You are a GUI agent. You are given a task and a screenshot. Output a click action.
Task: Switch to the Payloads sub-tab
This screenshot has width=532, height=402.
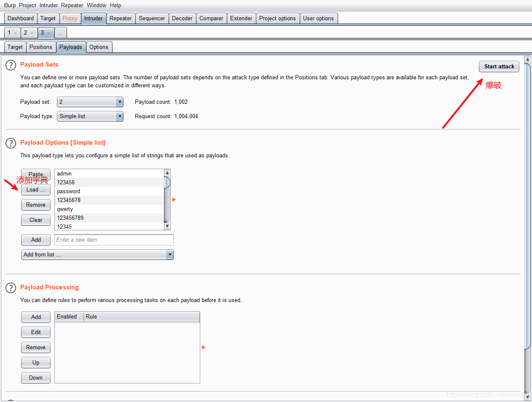click(71, 47)
